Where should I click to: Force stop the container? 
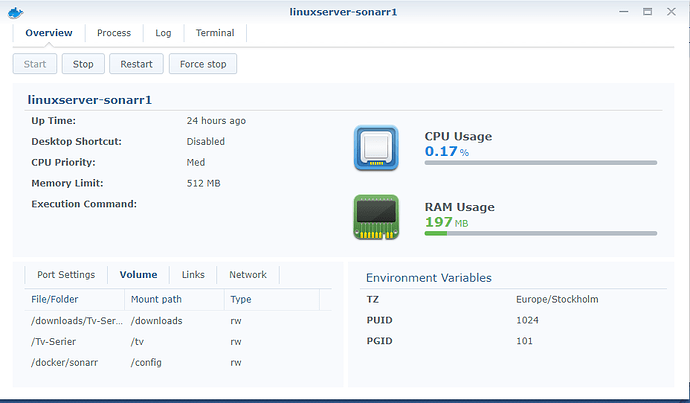click(x=203, y=64)
